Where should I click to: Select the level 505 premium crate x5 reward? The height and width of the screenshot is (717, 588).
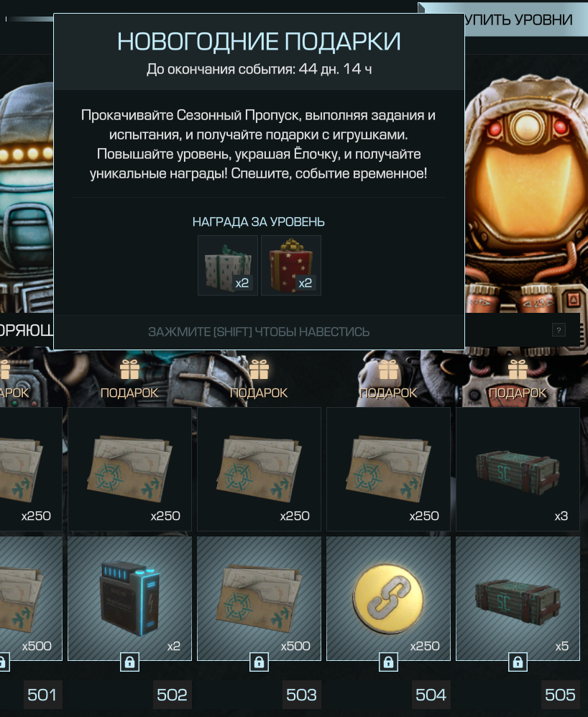[x=518, y=598]
